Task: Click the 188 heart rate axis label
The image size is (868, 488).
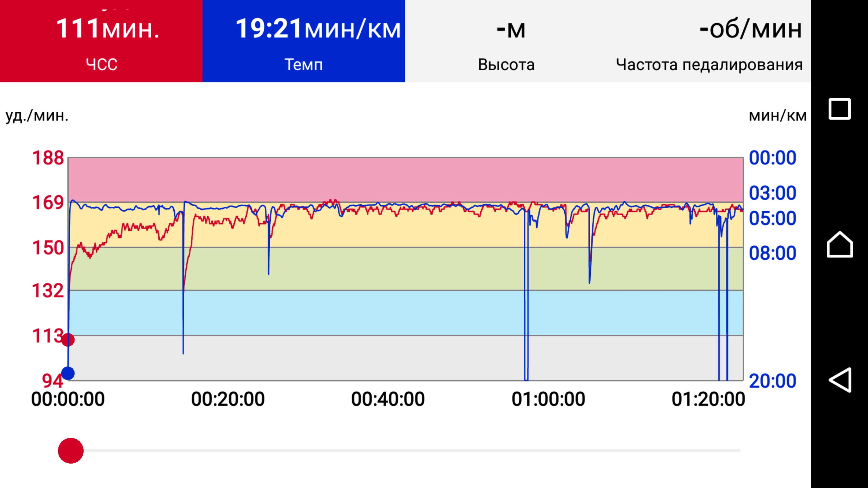Action: [48, 158]
